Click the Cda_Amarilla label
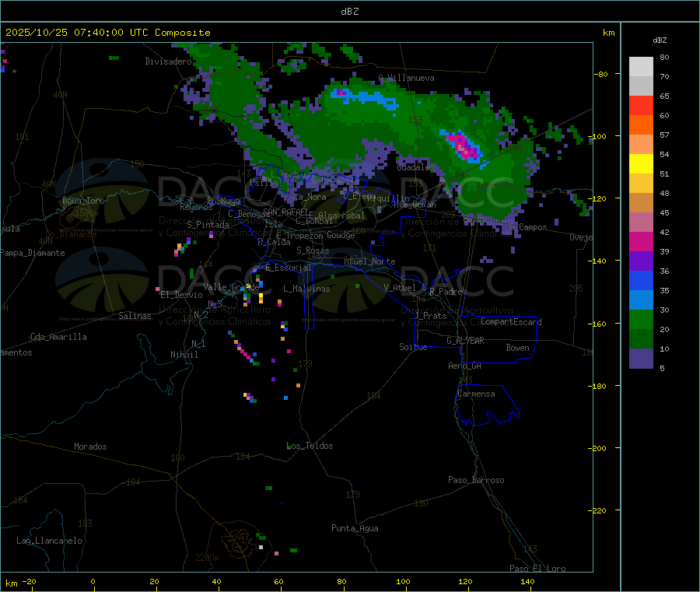This screenshot has width=700, height=592. [x=58, y=337]
